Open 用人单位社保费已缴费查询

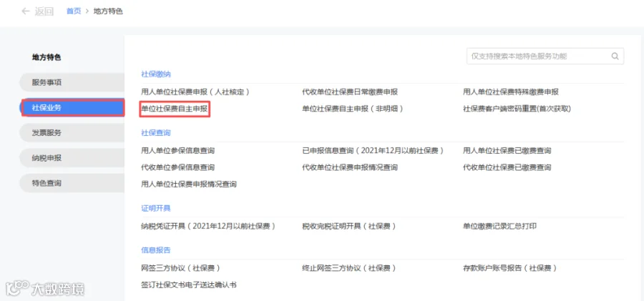coord(507,151)
